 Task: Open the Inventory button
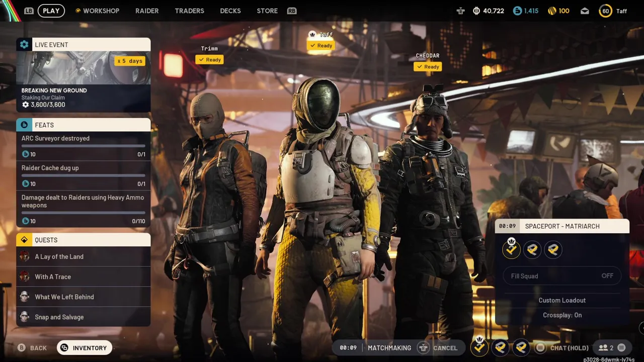pyautogui.click(x=85, y=347)
